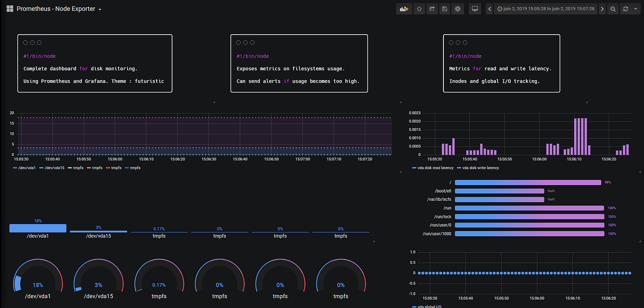This screenshot has width=644, height=308.
Task: Open the time range picker showing juin 2 2019
Action: (x=546, y=8)
